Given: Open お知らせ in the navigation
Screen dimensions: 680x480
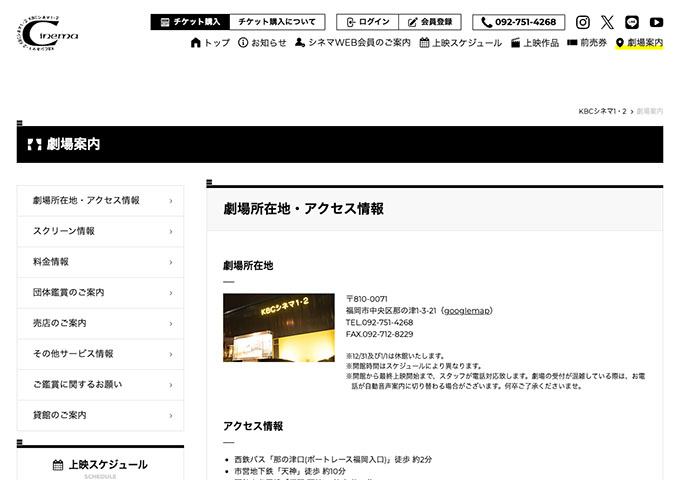Looking at the screenshot, I should pos(262,42).
